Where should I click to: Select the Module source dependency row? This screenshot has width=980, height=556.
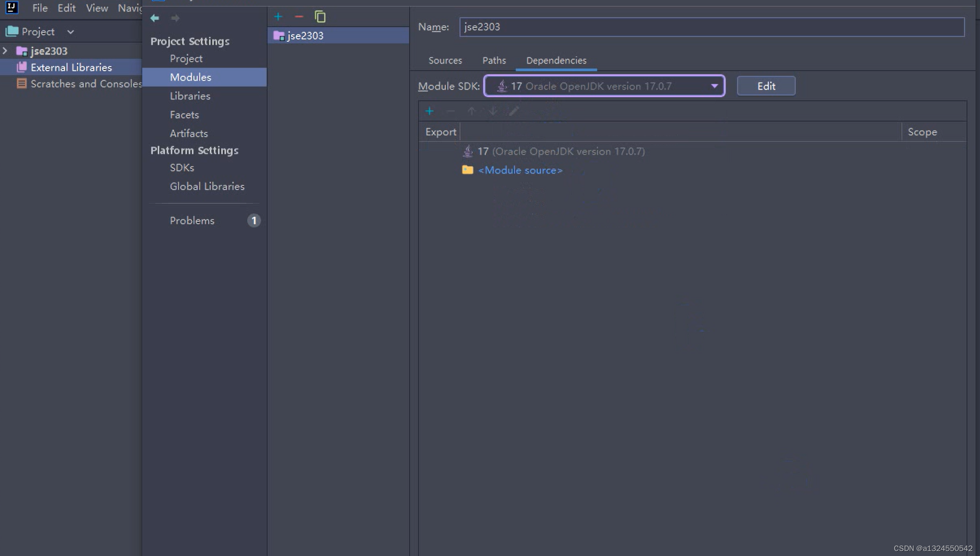[520, 170]
